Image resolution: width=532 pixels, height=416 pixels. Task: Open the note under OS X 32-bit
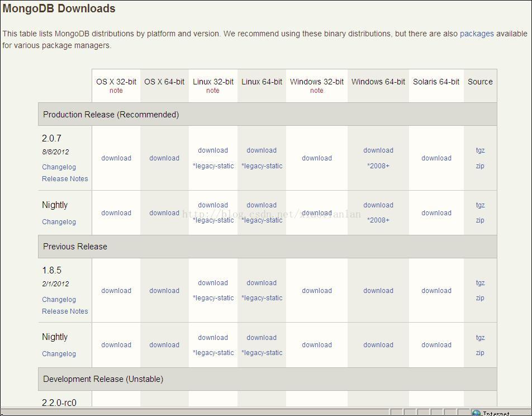click(116, 91)
